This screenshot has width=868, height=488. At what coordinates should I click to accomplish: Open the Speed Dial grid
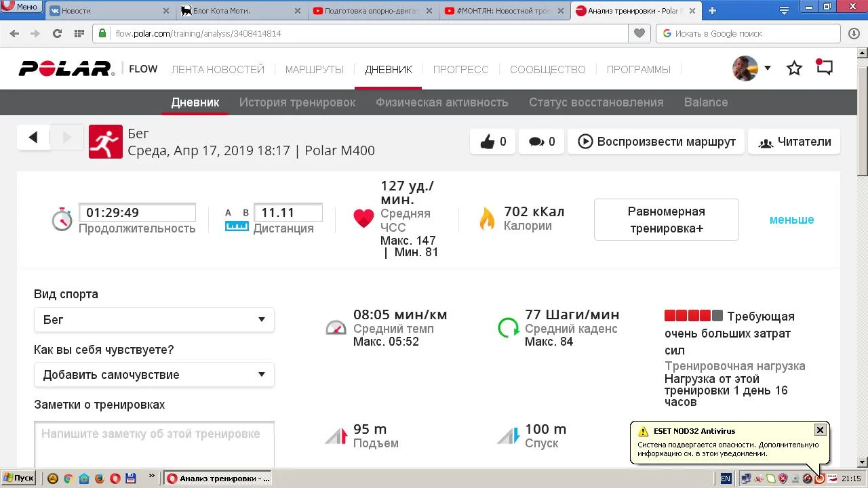pos(79,33)
